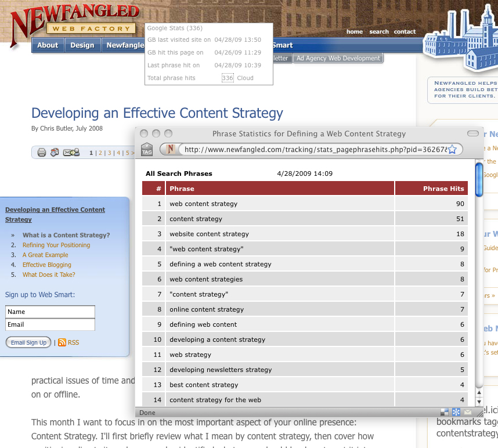Image resolution: width=498 pixels, height=448 pixels.
Task: Click the hit count 51 in row 2
Action: [x=460, y=219]
